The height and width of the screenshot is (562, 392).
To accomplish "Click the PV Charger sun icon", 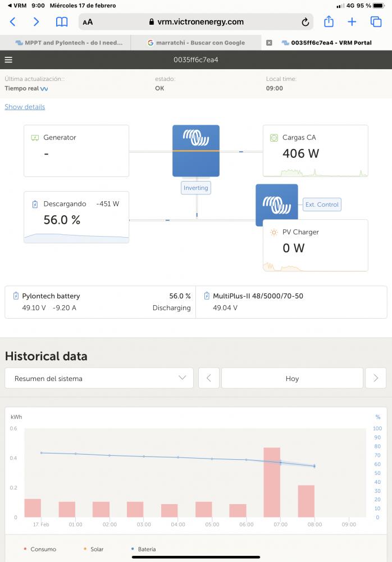I will 274,232.
